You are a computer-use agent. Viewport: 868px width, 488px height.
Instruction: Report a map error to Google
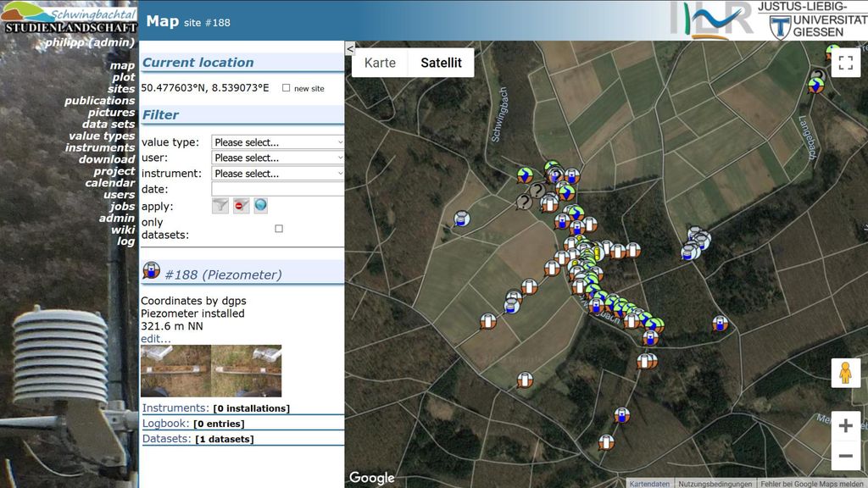[811, 484]
